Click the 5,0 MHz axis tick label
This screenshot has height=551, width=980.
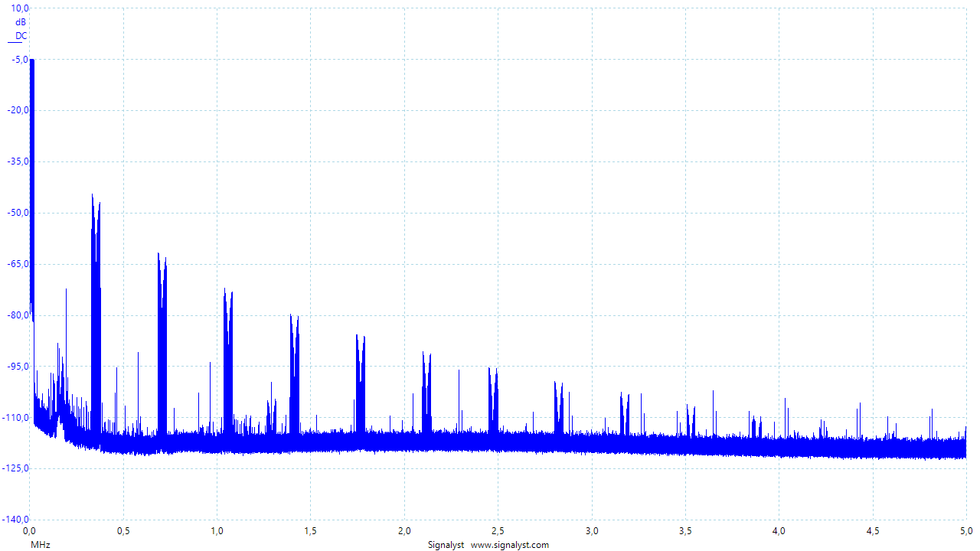966,530
